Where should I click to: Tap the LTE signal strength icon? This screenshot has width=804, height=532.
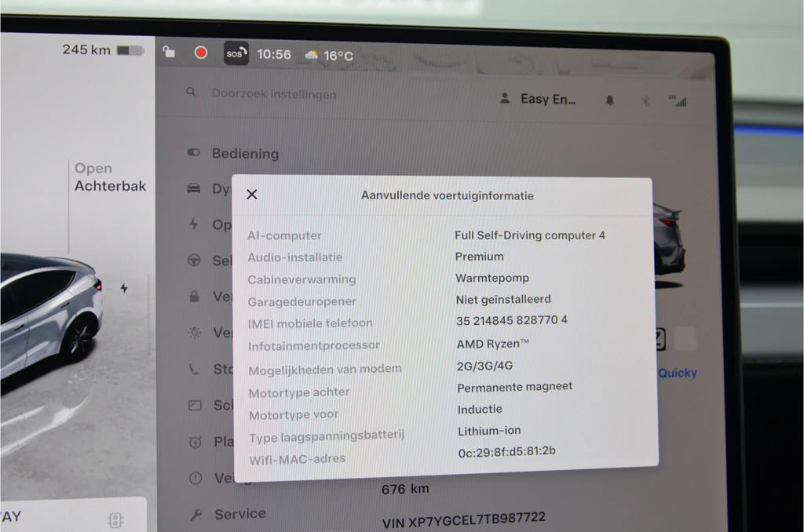[678, 101]
